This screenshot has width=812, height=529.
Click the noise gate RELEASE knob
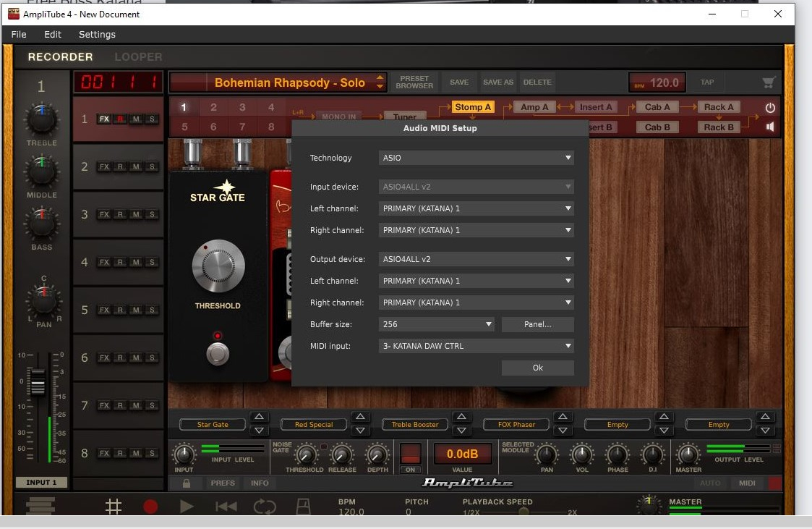(341, 454)
